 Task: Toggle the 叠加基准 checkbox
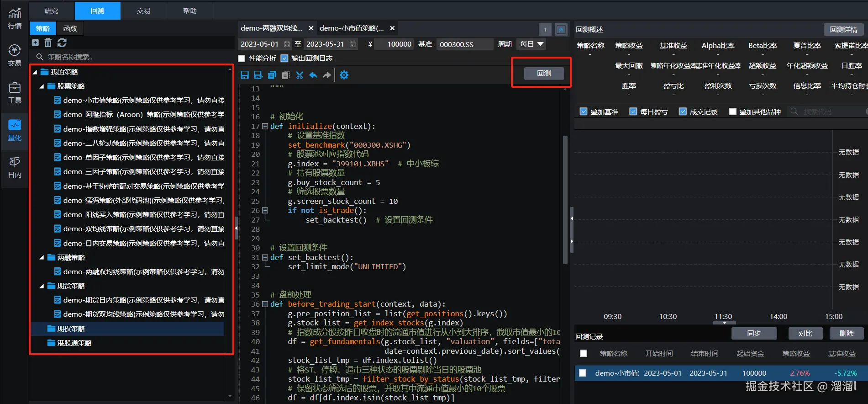pos(583,112)
